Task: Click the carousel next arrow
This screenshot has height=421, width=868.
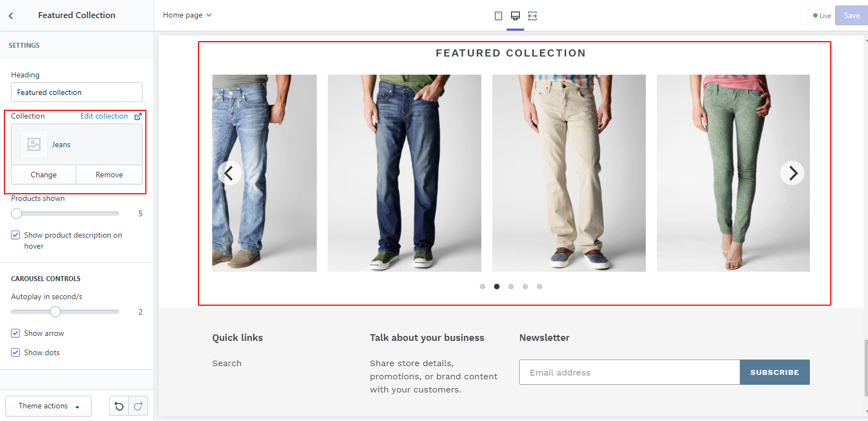Action: 792,173
